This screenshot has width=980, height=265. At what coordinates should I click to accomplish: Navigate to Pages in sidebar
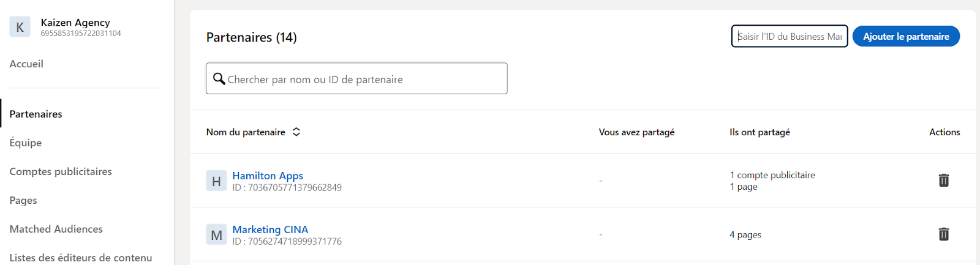coord(23,200)
